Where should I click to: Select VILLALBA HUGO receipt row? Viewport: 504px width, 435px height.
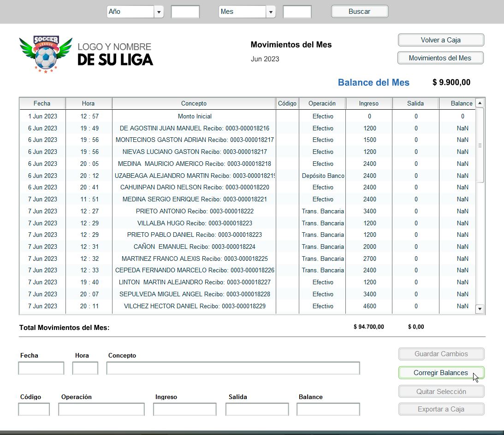coord(247,223)
